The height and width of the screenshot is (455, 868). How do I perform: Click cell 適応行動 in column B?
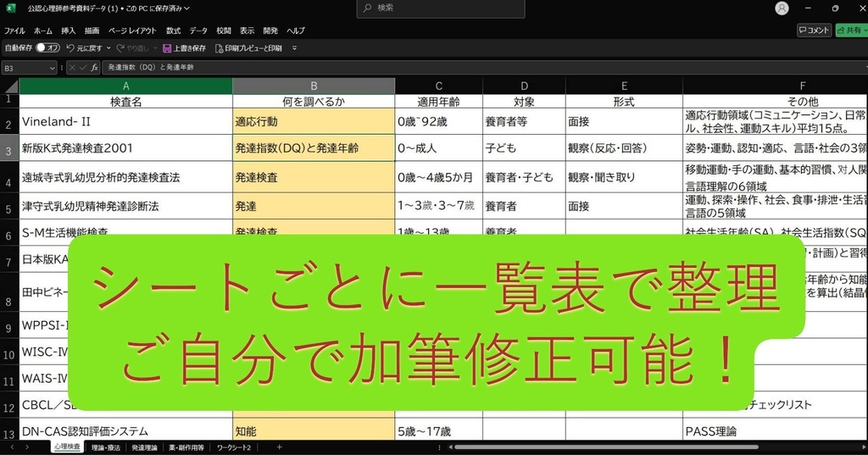314,122
